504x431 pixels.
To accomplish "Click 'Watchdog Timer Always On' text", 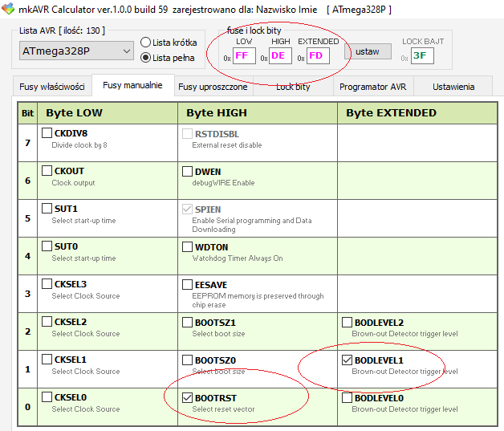I will click(x=238, y=258).
